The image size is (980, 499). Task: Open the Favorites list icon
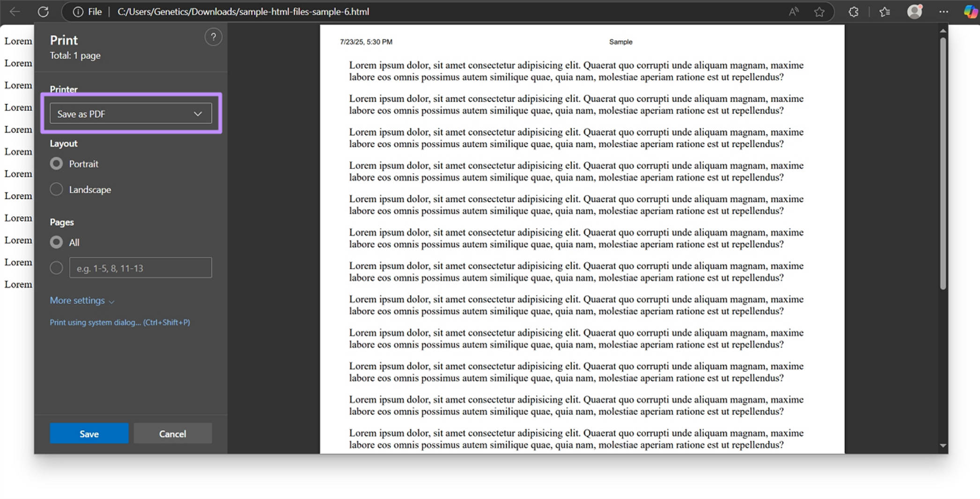click(884, 12)
